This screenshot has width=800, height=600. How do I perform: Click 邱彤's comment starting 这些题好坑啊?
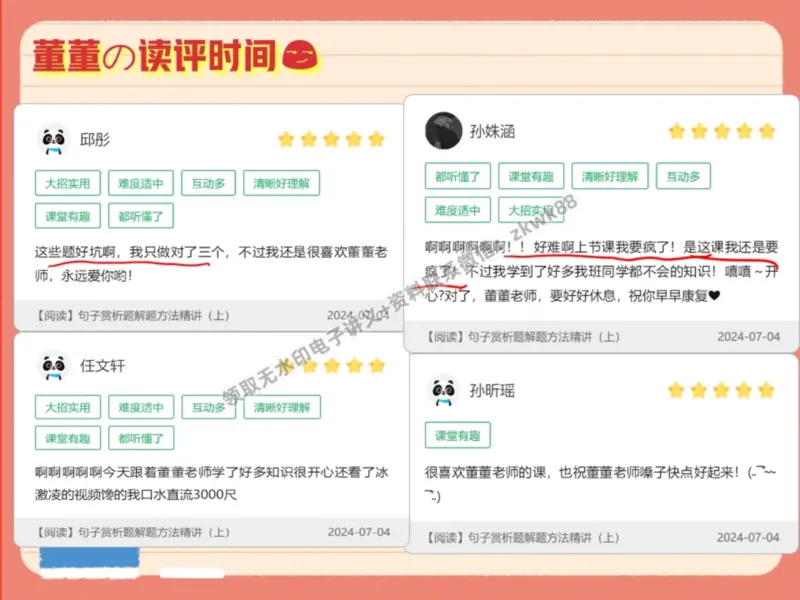tap(211, 264)
